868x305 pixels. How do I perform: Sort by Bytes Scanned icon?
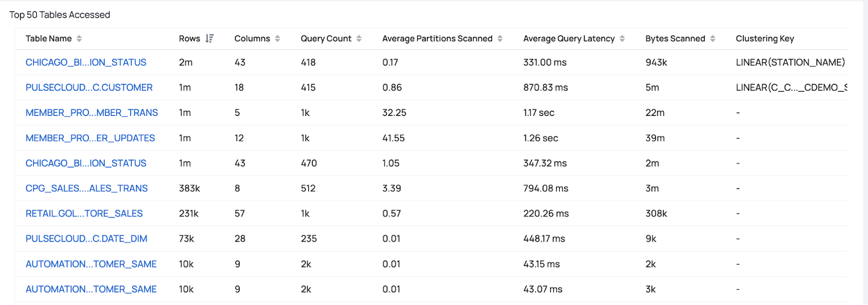[713, 38]
